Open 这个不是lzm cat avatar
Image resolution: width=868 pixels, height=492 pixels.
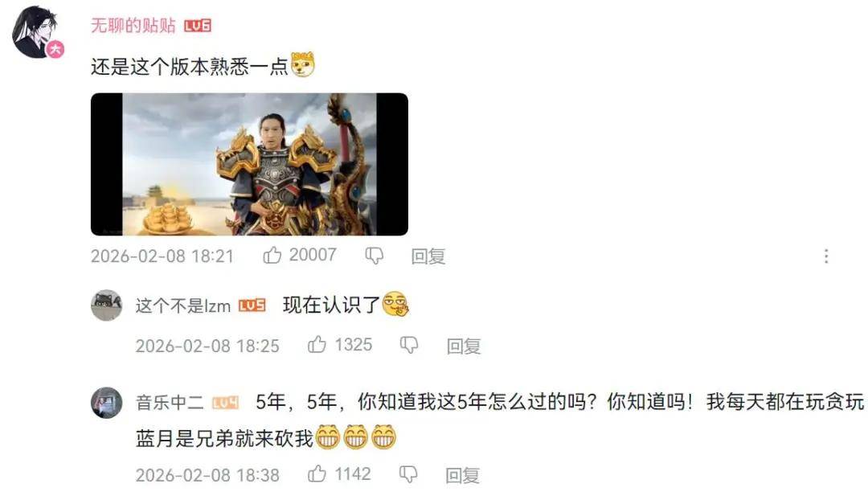tap(106, 305)
